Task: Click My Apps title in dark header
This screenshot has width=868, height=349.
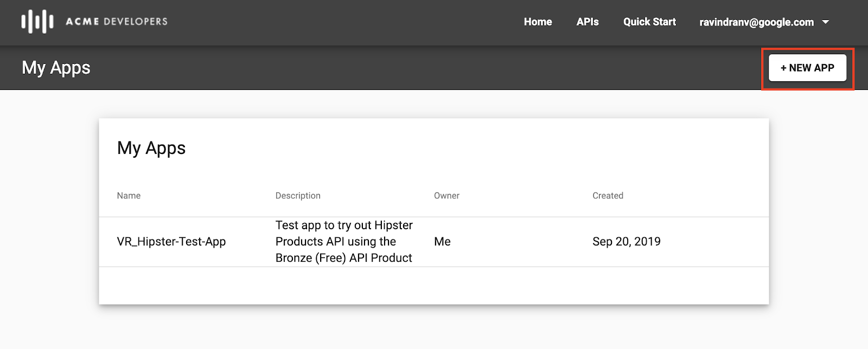Action: point(56,68)
